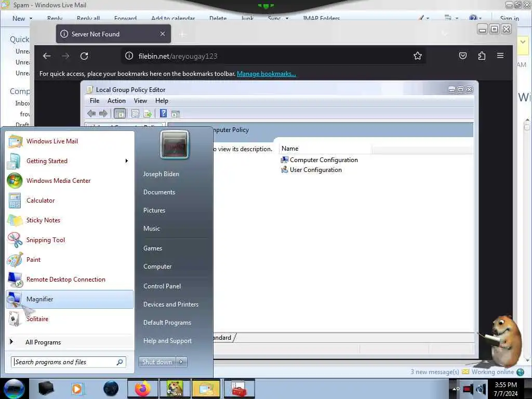Image resolution: width=532 pixels, height=399 pixels.
Task: Open Windows Live Mail from Start menu
Action: (70, 141)
